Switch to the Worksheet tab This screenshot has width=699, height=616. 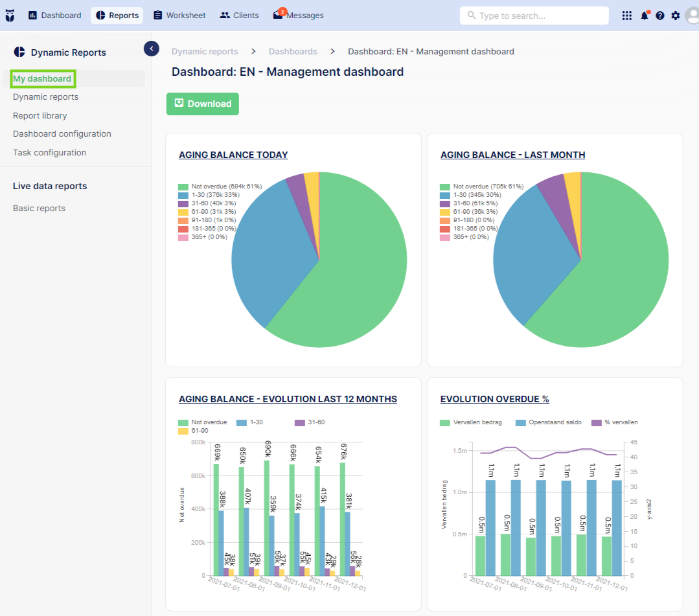coord(179,15)
